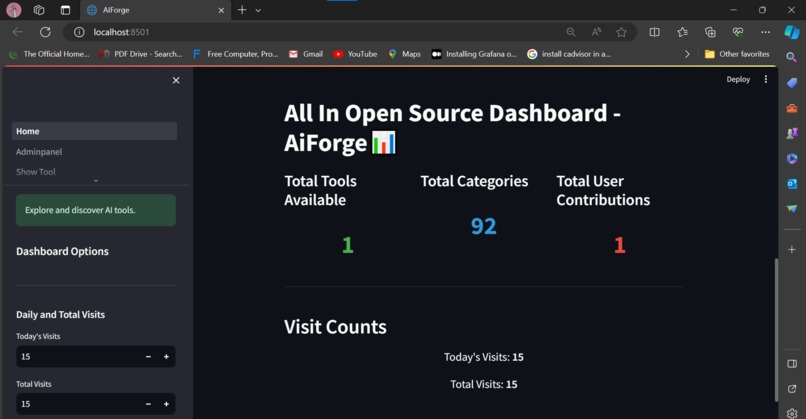Click the Dashboard Options heading
This screenshot has height=419, width=806.
click(x=62, y=251)
